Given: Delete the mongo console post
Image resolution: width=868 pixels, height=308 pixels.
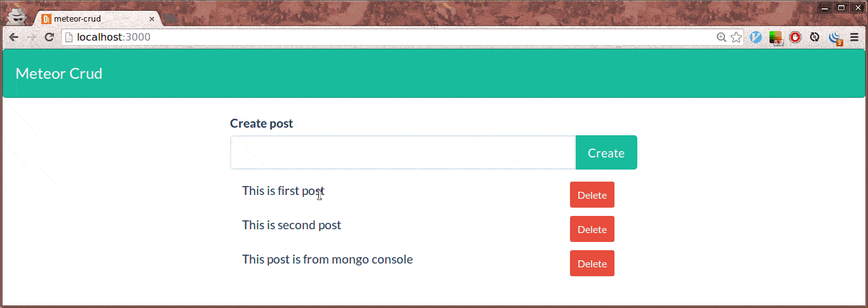Looking at the screenshot, I should pyautogui.click(x=592, y=264).
